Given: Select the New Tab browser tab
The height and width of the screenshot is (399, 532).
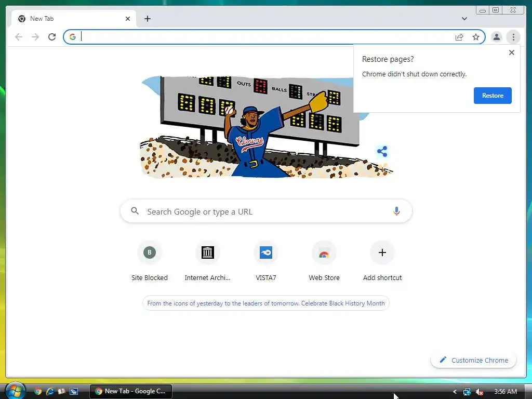Looking at the screenshot, I should [x=74, y=19].
